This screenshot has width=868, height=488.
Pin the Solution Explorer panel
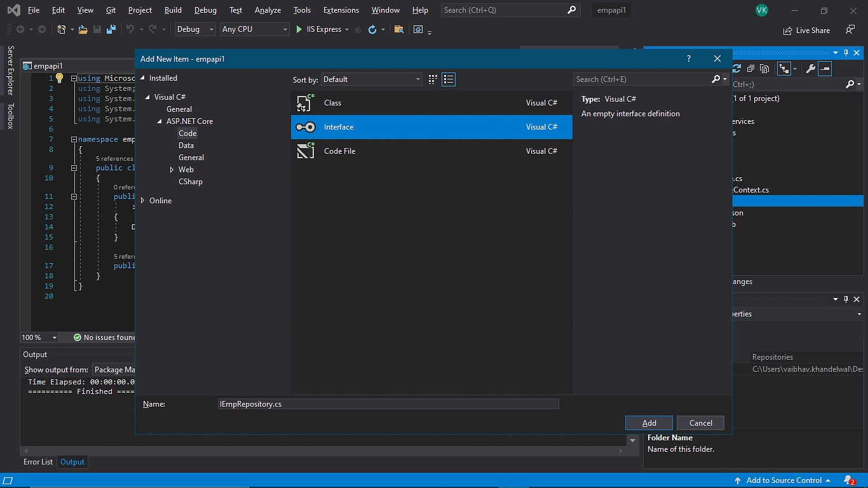tap(846, 53)
